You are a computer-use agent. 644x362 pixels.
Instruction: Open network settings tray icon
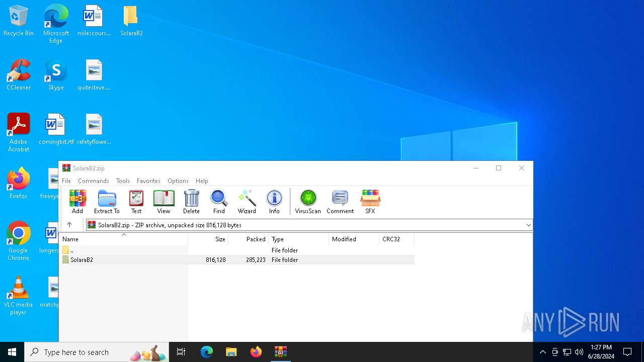coord(567,352)
